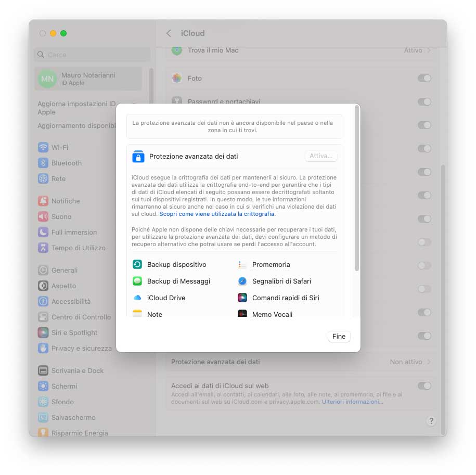Click the Tempo di Utilizzo hourglass icon
This screenshot has height=475, width=476.
[x=43, y=248]
